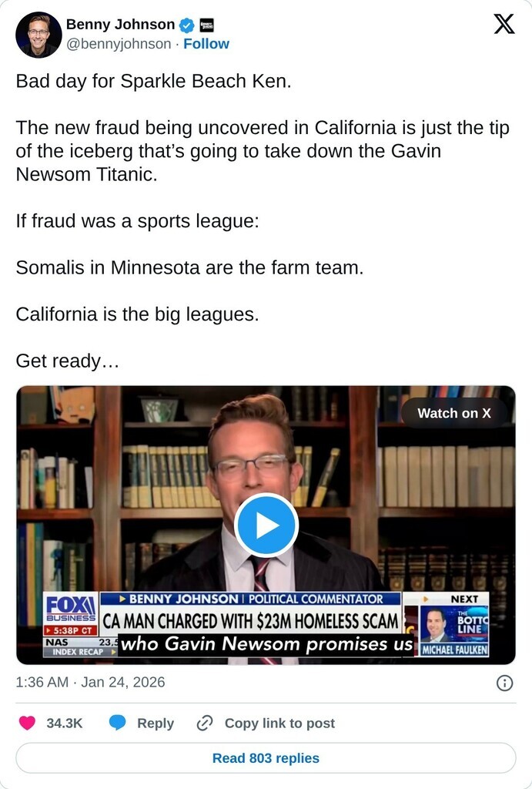Open the Benny Johnson display name

click(x=121, y=24)
